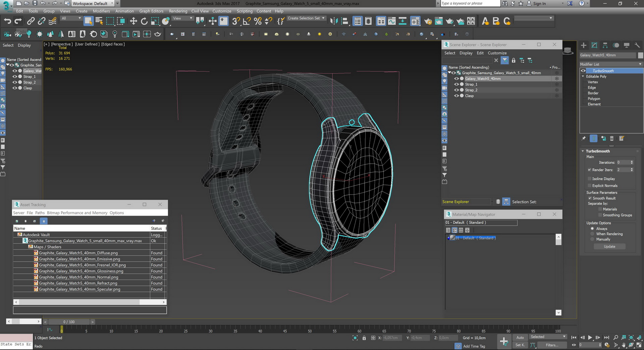Viewport: 644px width, 350px height.
Task: Click the Play Animation button
Action: [x=590, y=338]
